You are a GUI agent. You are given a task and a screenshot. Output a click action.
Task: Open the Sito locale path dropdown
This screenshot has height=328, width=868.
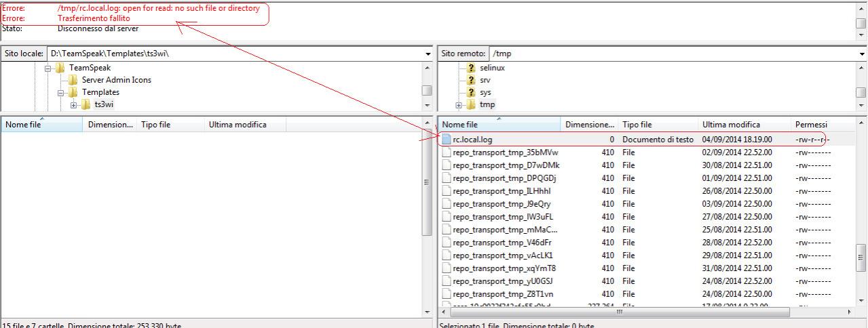tap(428, 54)
